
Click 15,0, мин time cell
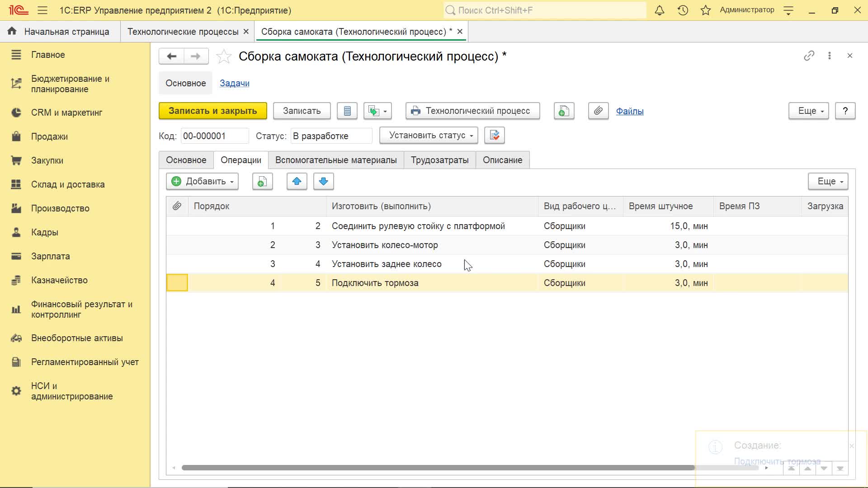pos(668,226)
